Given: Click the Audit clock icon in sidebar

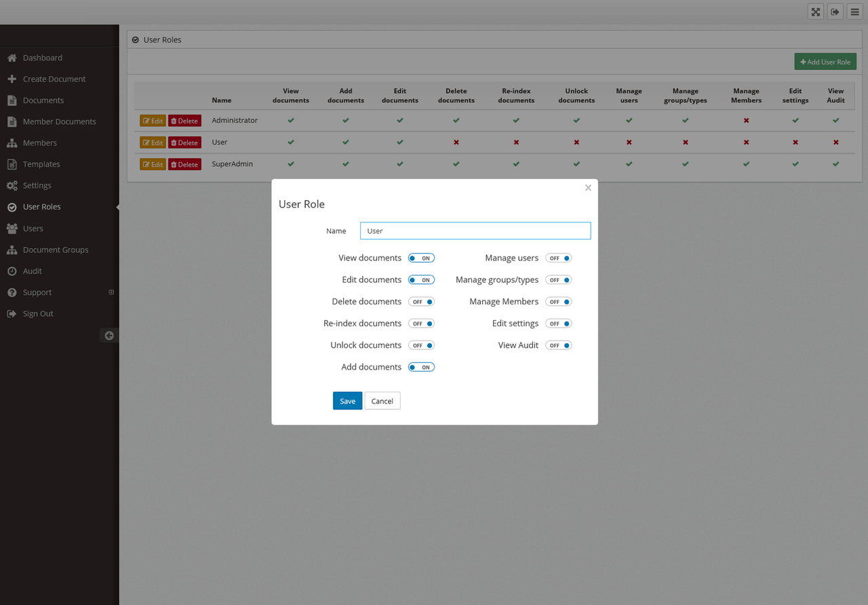Looking at the screenshot, I should tap(12, 271).
